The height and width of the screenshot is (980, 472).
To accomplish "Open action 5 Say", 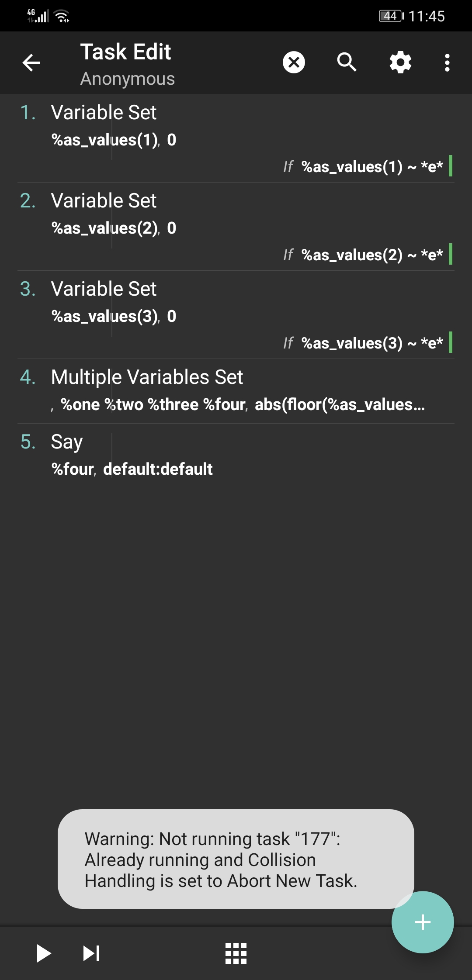I will pos(67,442).
